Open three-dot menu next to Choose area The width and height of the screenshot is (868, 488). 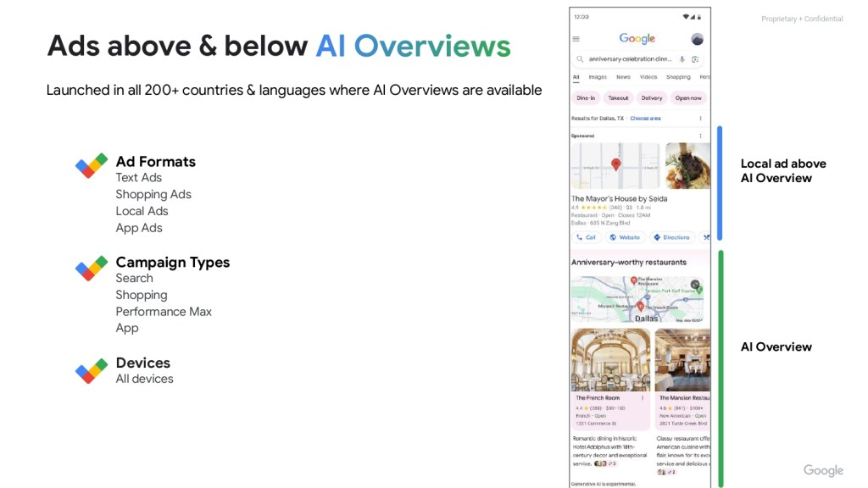tap(700, 119)
